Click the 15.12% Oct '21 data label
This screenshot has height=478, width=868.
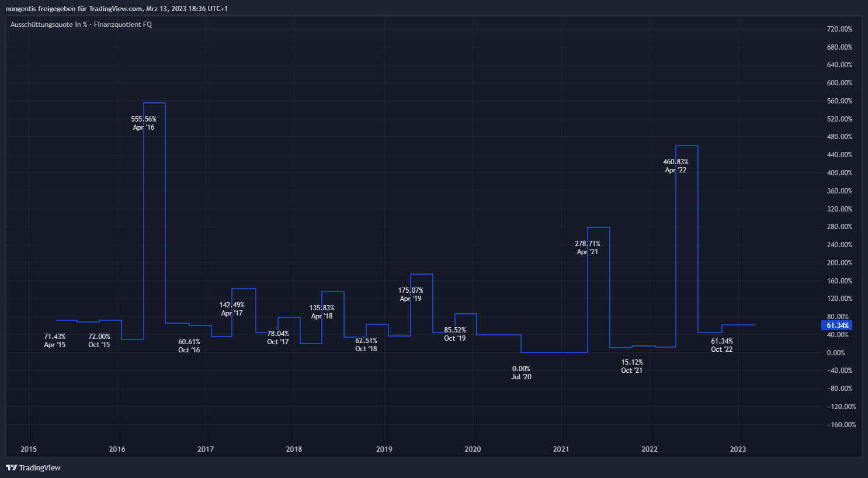632,366
